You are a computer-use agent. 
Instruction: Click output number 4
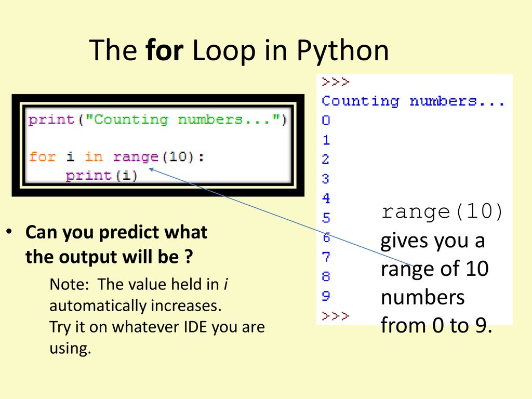326,198
